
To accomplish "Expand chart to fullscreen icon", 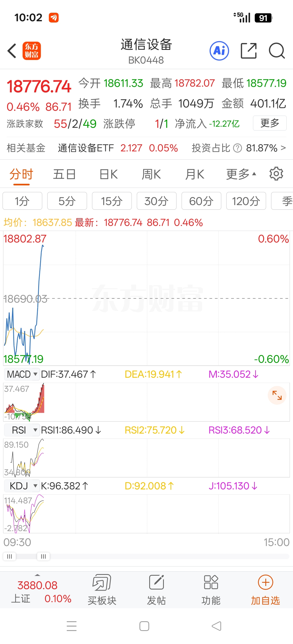I will click(277, 395).
